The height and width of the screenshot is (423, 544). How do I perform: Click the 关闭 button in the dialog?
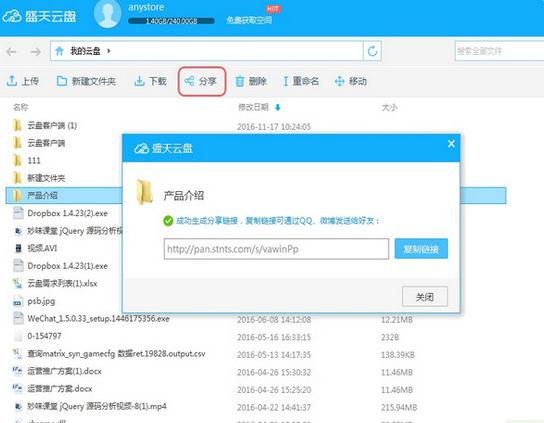[425, 296]
